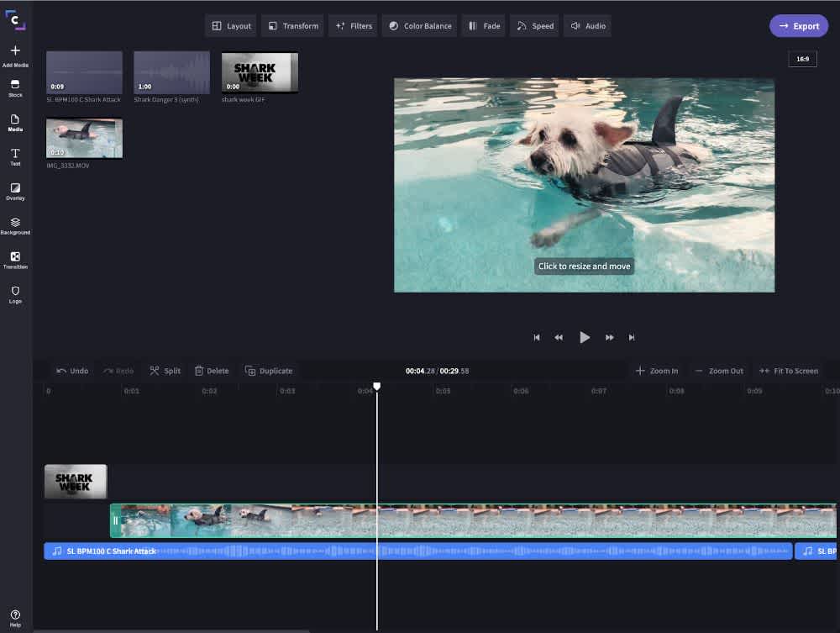Screen dimensions: 840x633
Task: Open the Filters menu
Action: tap(353, 26)
